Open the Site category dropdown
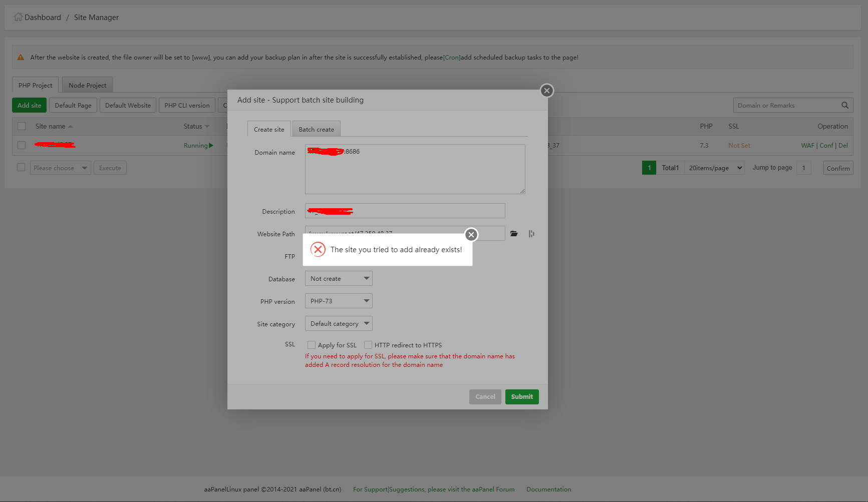Screen dimensions: 868x502 339,323
